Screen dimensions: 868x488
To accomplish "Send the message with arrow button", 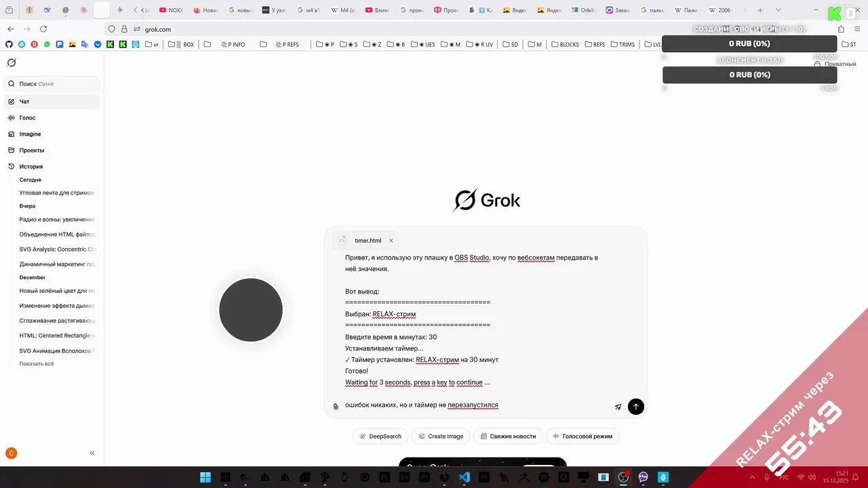I will 635,407.
